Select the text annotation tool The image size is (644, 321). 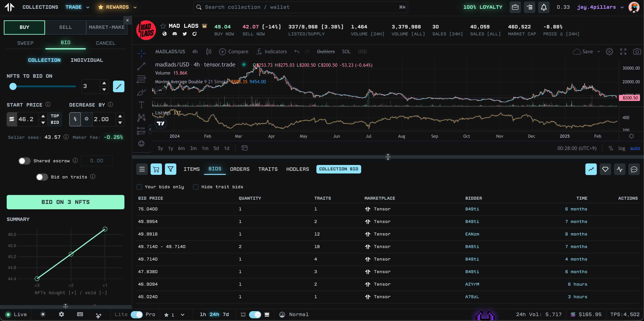pos(141,105)
